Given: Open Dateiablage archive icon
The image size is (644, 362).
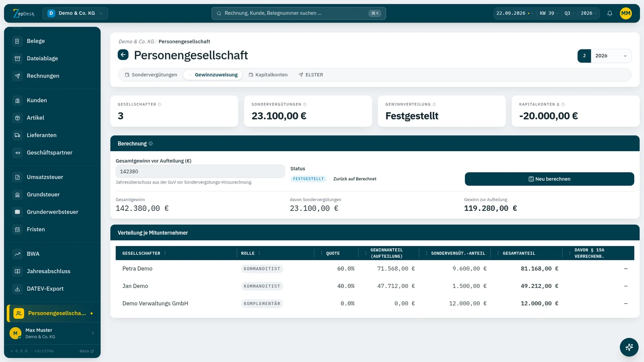Looking at the screenshot, I should coord(17,58).
